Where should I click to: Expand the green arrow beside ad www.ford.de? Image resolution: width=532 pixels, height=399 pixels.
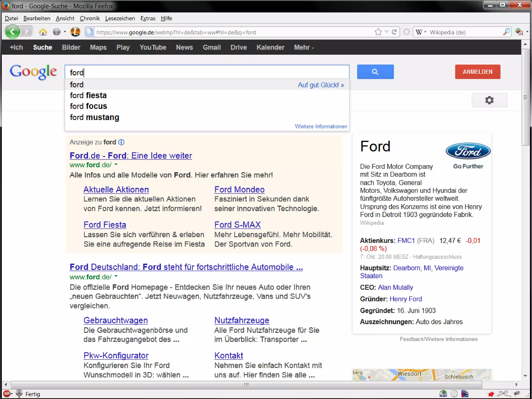[x=116, y=164]
